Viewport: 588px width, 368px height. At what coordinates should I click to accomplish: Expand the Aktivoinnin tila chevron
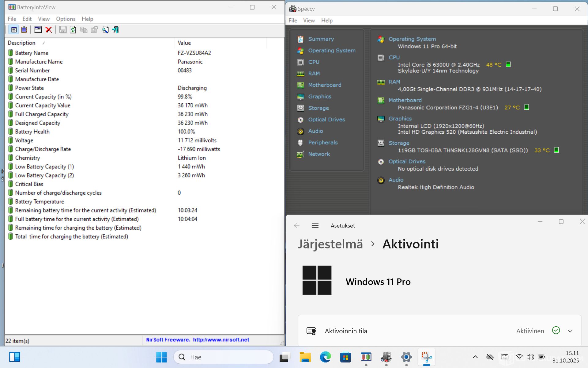point(570,331)
